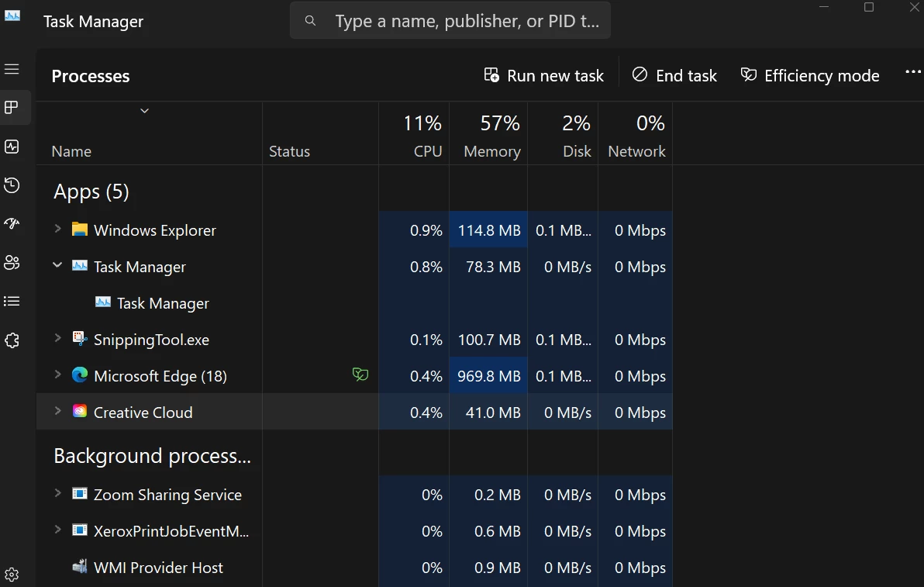Expand the Creative Cloud process group
Screen dimensions: 924x587
[57, 411]
